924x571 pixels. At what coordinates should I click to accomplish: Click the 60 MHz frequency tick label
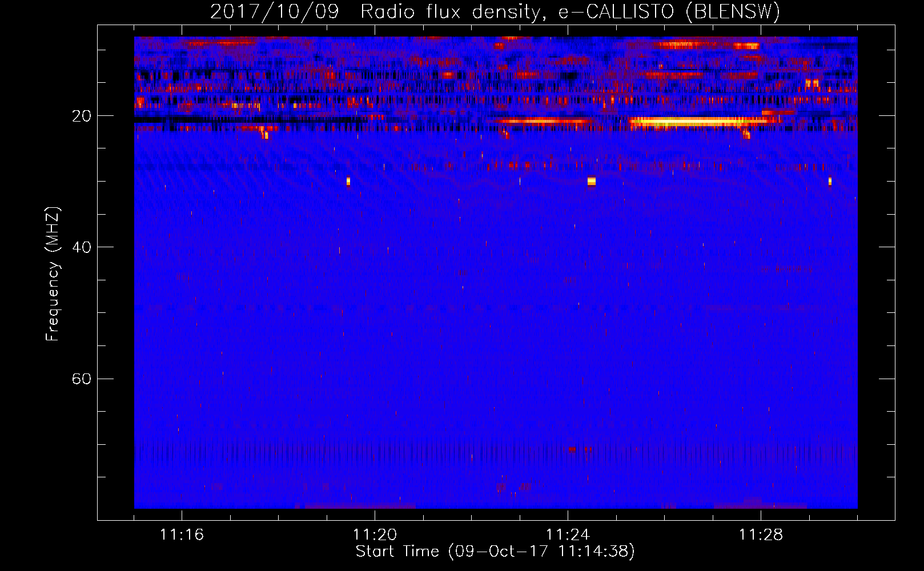coord(81,379)
